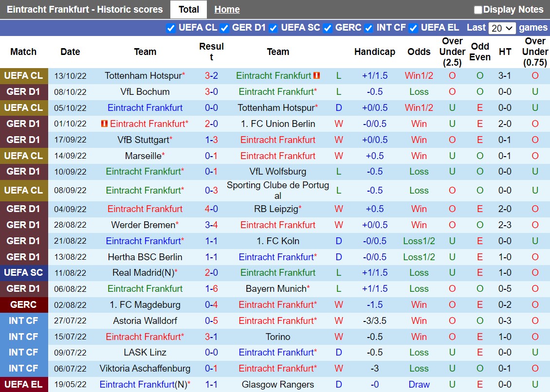The width and height of the screenshot is (550, 392).
Task: Click the 0-5 half-time score
Action: (504, 288)
